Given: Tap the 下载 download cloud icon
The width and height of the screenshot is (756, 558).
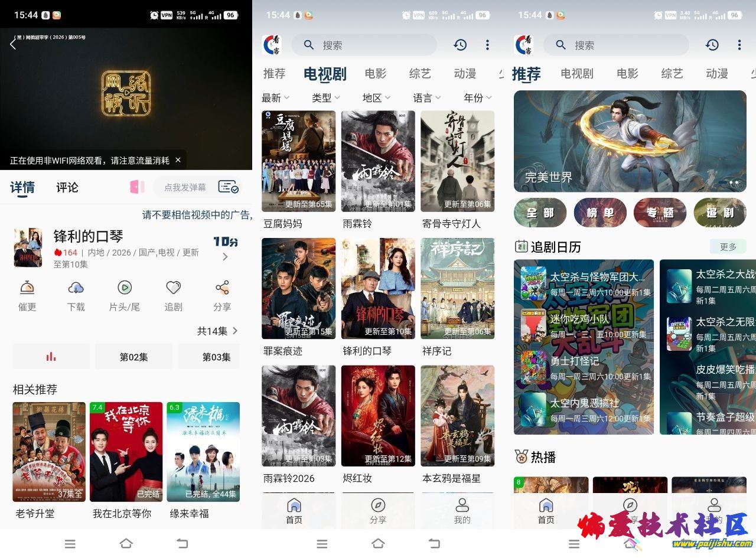Looking at the screenshot, I should (x=76, y=288).
